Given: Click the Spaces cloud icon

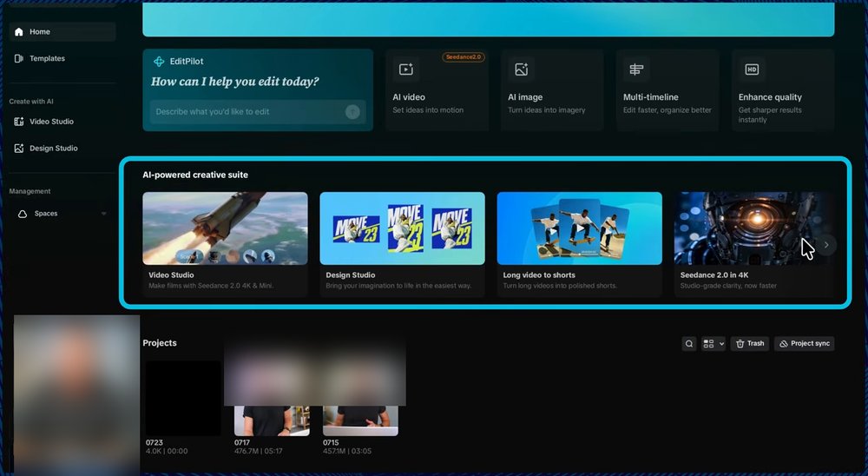Looking at the screenshot, I should [23, 214].
